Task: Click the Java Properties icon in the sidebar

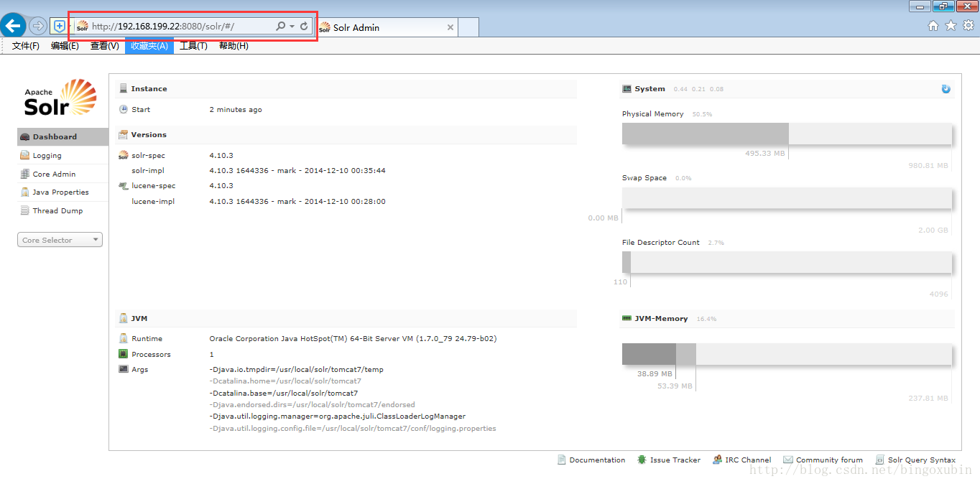Action: pyautogui.click(x=25, y=192)
